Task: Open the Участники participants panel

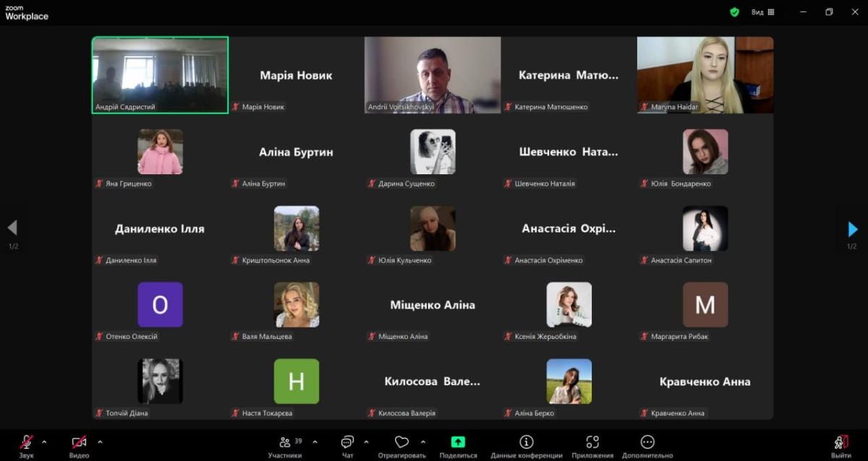Action: [285, 447]
